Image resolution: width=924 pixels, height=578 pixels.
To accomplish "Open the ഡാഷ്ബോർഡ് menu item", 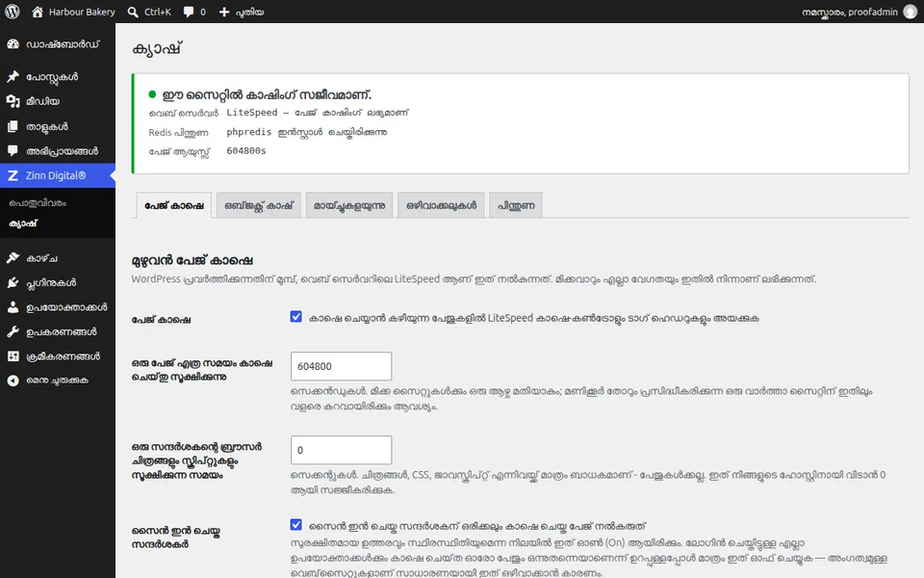I will click(x=58, y=44).
